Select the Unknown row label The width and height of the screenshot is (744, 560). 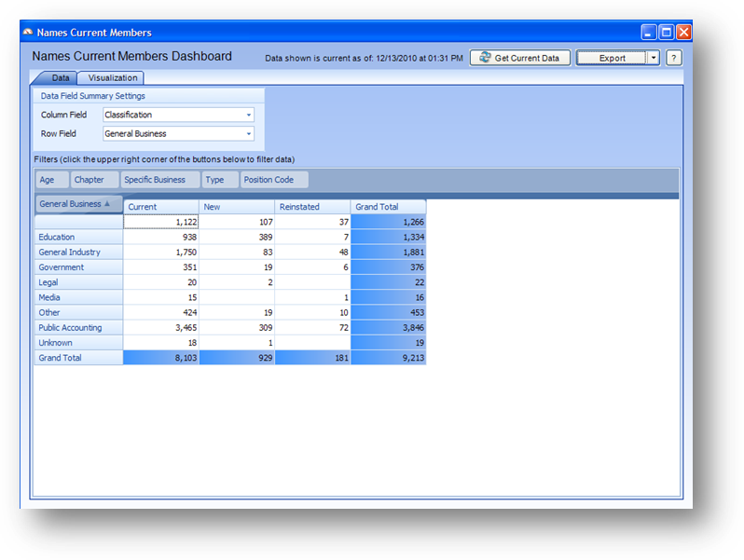tap(78, 343)
